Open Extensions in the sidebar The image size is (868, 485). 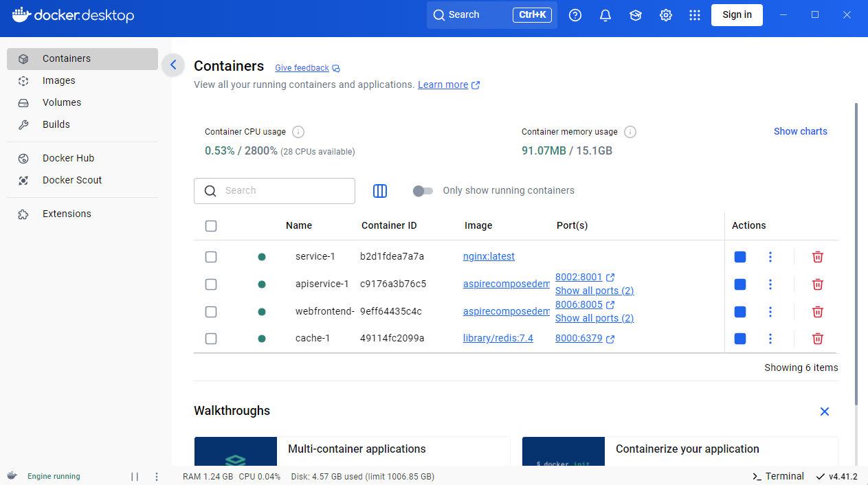(82, 214)
